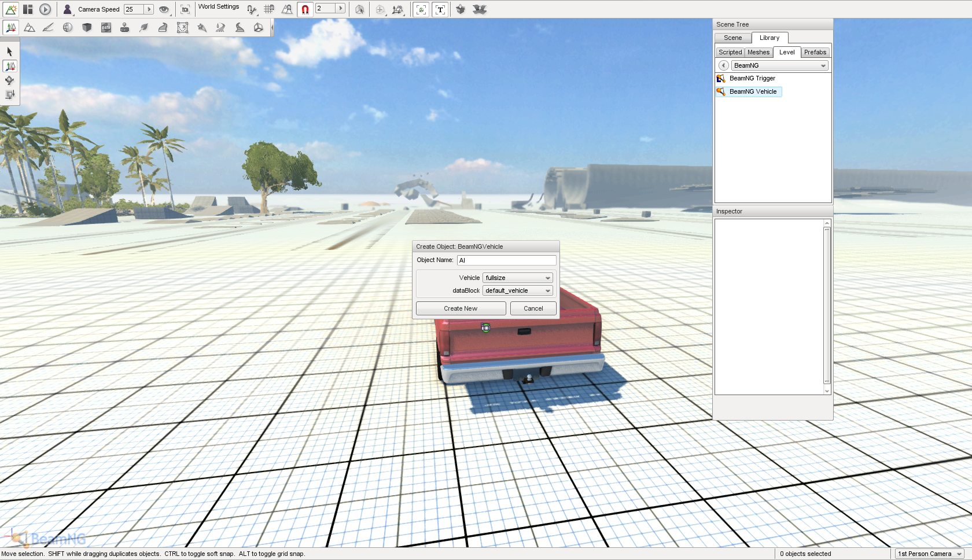Open the Shape Editor wireframe icon
This screenshot has height=560, width=972.
259,27
